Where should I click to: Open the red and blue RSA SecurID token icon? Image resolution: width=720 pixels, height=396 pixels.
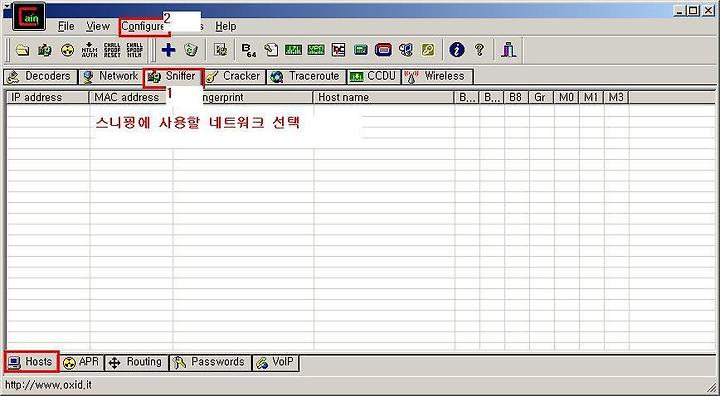click(x=383, y=50)
